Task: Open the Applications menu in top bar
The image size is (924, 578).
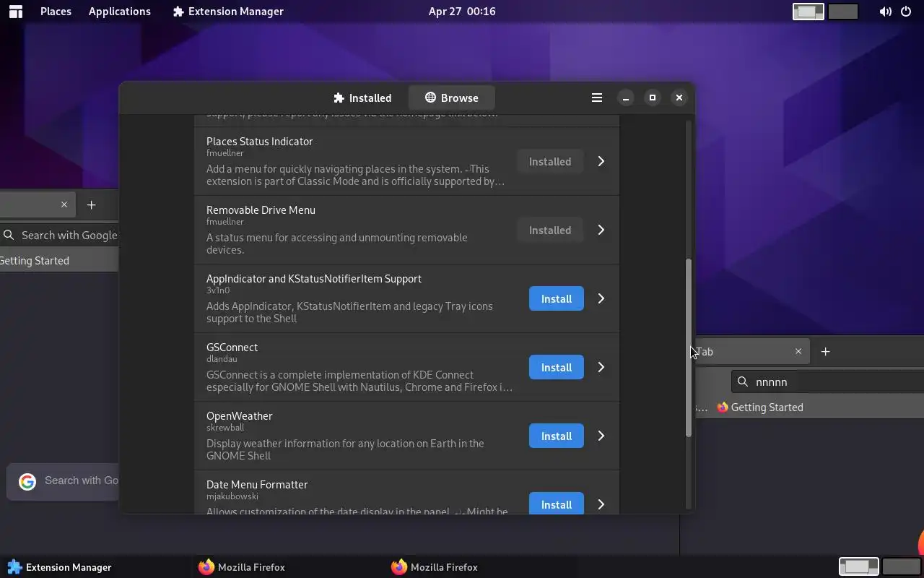Action: coord(120,11)
